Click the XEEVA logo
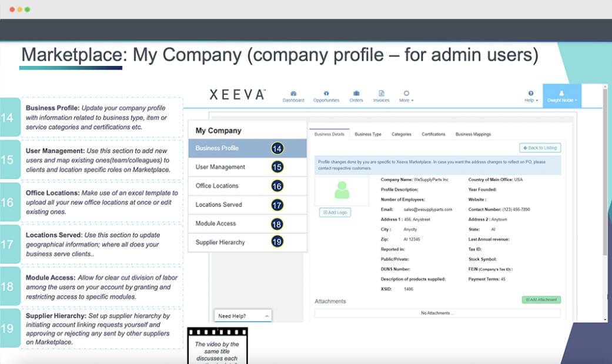The height and width of the screenshot is (364, 612). coord(238,95)
